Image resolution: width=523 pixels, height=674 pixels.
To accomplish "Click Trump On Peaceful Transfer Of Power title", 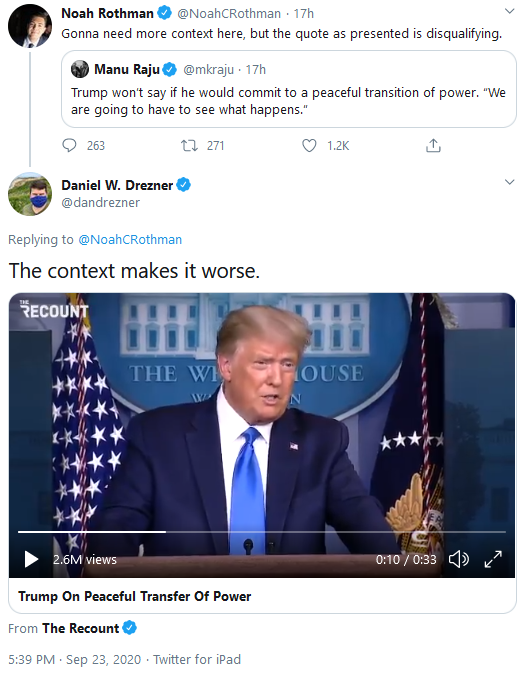I will pyautogui.click(x=135, y=596).
